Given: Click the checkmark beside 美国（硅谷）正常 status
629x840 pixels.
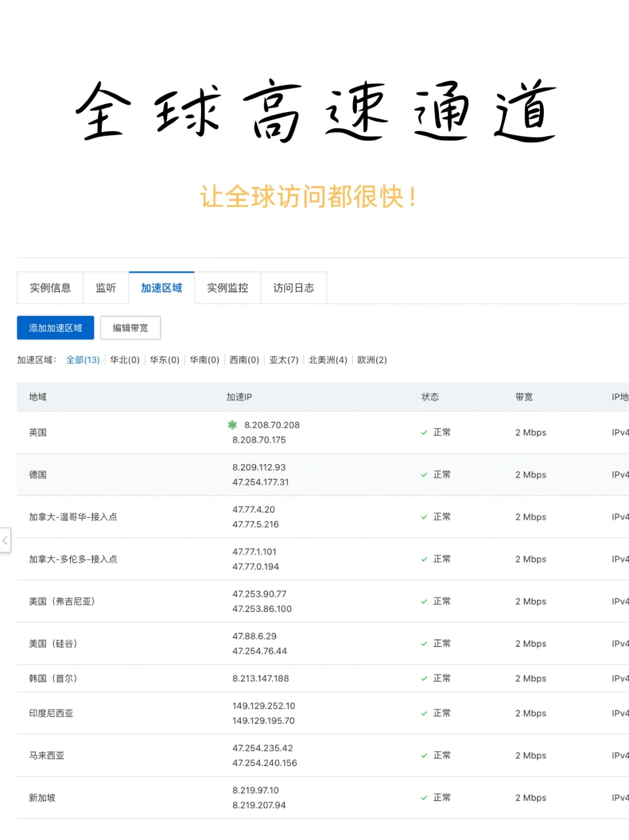Looking at the screenshot, I should (x=425, y=643).
